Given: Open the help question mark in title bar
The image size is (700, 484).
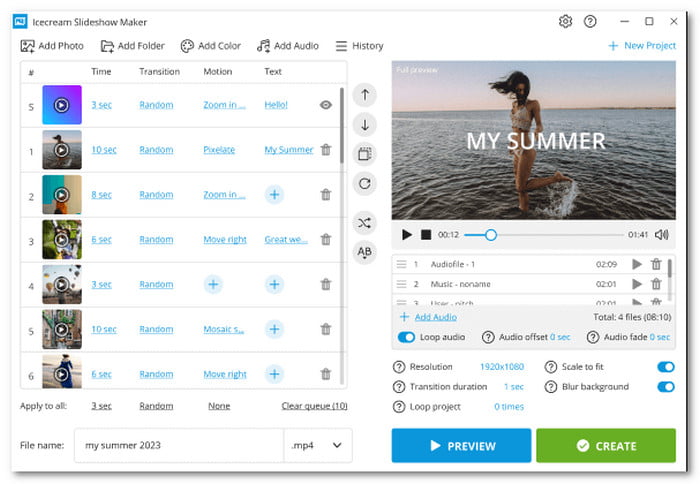Looking at the screenshot, I should click(x=590, y=21).
